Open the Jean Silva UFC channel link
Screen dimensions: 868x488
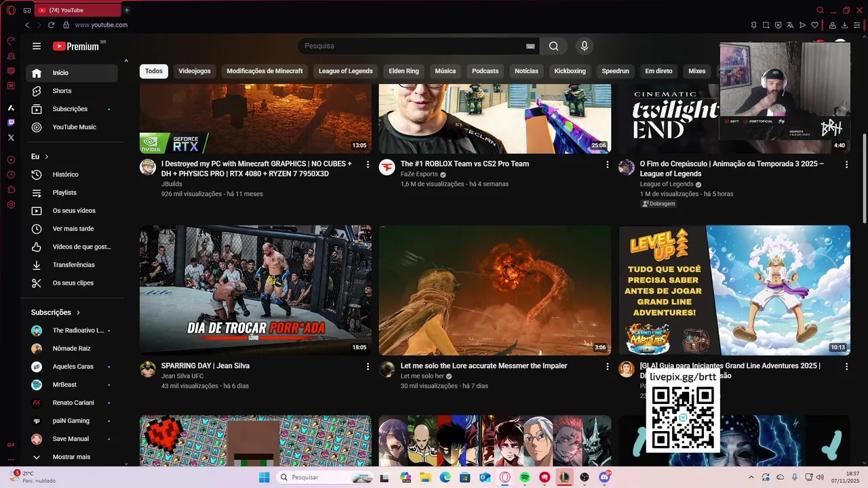point(182,376)
